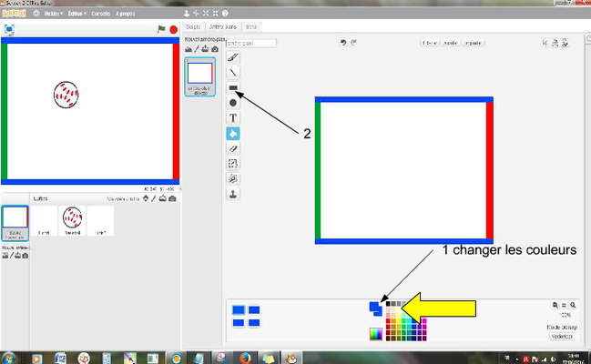Open the Édition menu

point(76,14)
